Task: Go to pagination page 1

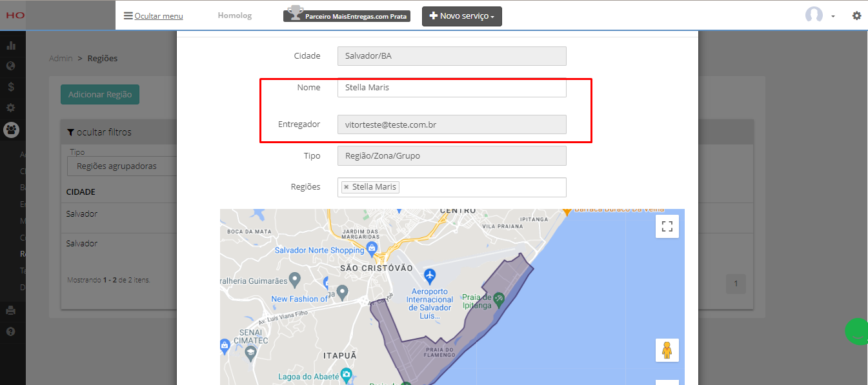Action: tap(736, 284)
